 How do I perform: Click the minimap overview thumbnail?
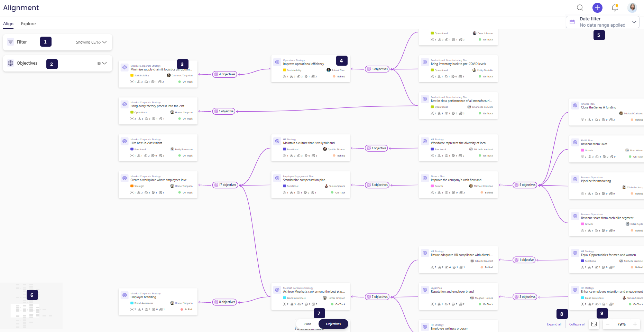click(x=31, y=306)
